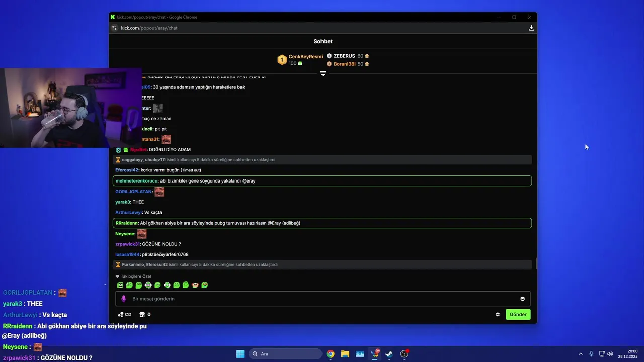Click the install app icon in address bar

point(531,28)
